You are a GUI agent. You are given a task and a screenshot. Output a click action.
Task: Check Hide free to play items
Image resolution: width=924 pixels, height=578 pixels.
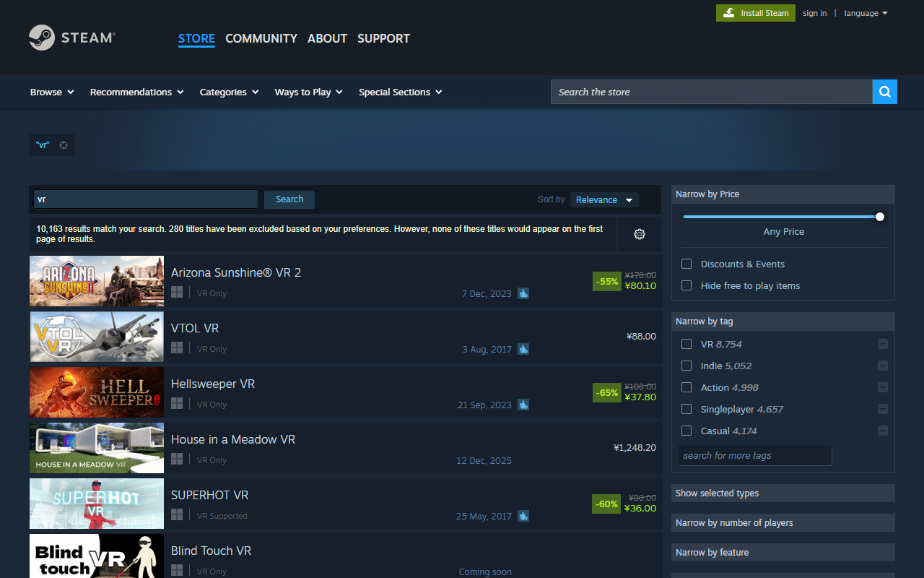(x=687, y=285)
